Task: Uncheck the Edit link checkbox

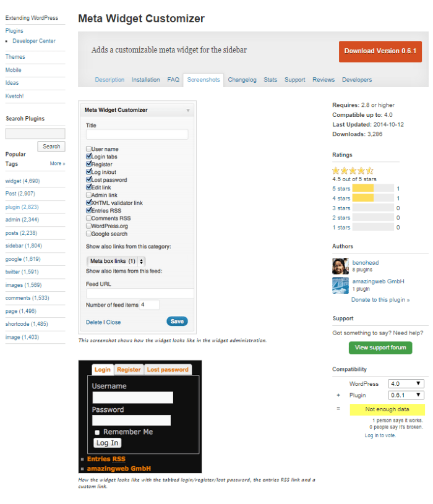Action: pyautogui.click(x=88, y=187)
